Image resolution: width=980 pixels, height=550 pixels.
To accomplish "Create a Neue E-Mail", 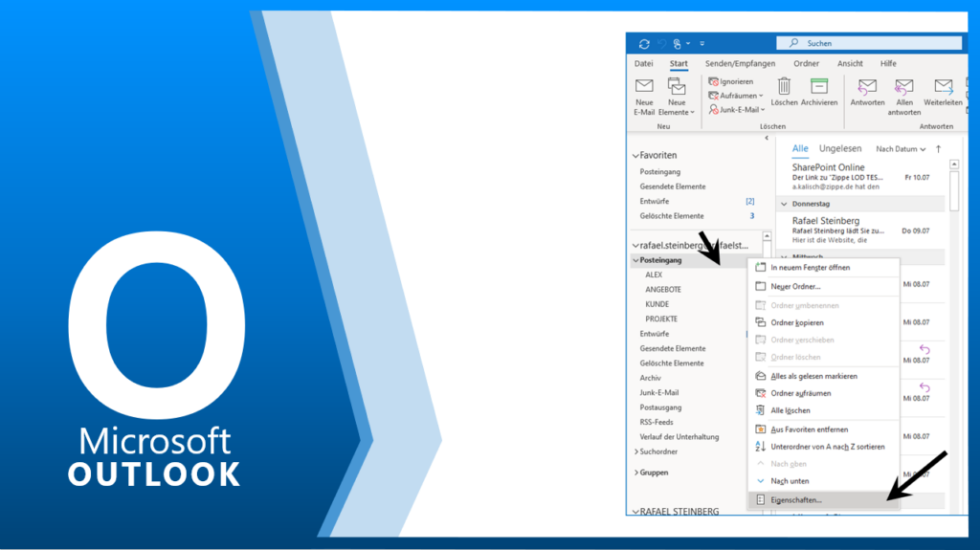I will point(644,97).
